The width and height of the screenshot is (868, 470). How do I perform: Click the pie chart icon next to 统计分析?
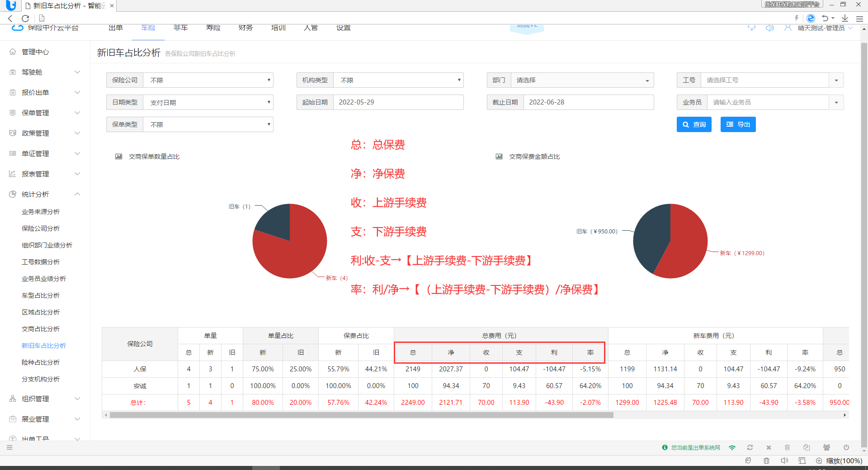point(13,194)
